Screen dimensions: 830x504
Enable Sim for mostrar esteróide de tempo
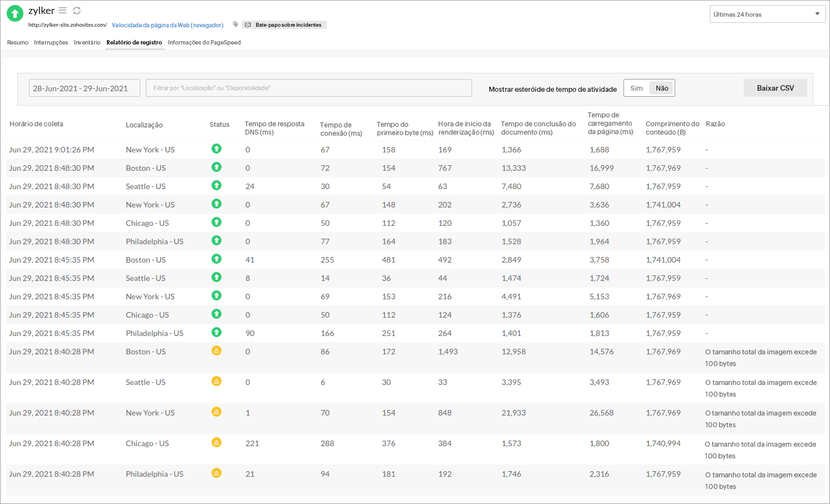[x=636, y=87]
